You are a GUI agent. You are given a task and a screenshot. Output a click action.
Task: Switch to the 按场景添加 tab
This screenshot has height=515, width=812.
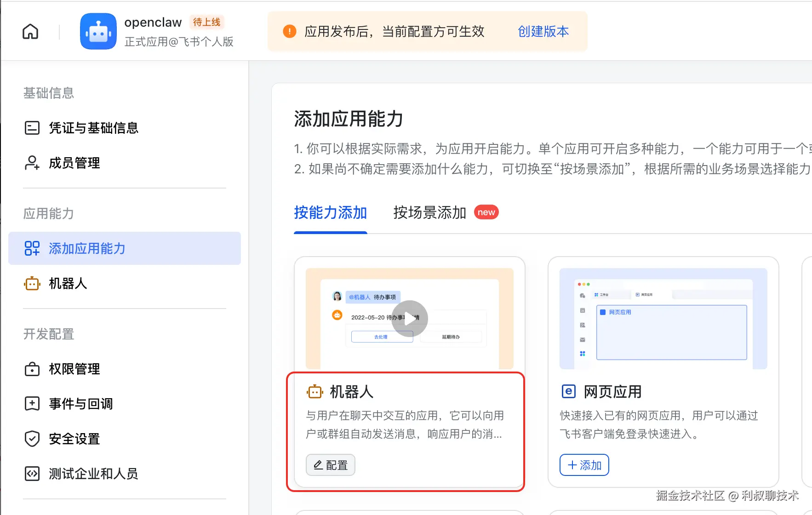430,212
